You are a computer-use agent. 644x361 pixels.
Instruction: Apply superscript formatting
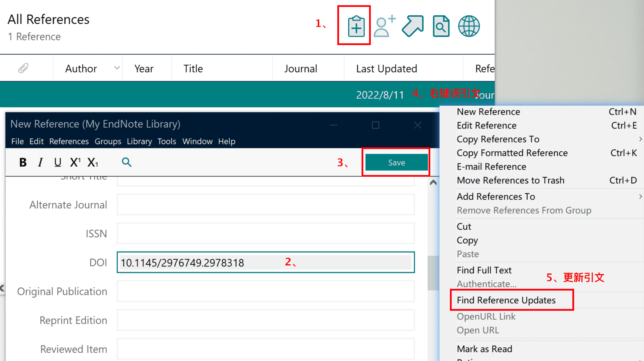(x=75, y=163)
